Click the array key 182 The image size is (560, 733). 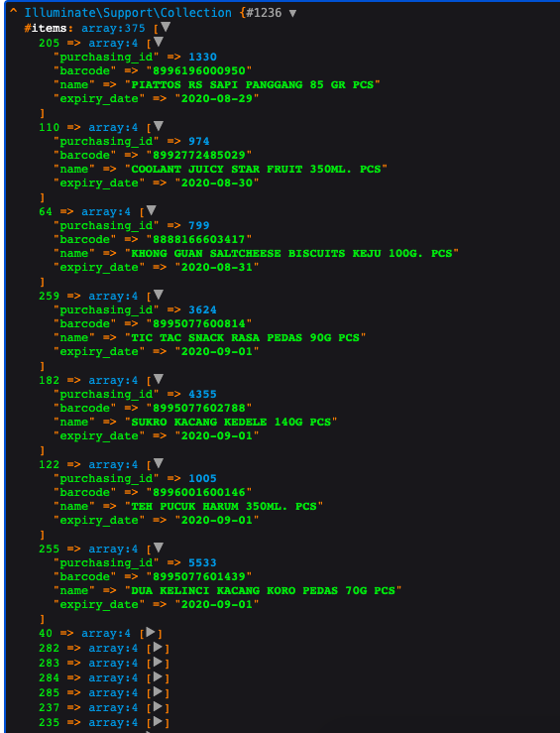point(49,380)
